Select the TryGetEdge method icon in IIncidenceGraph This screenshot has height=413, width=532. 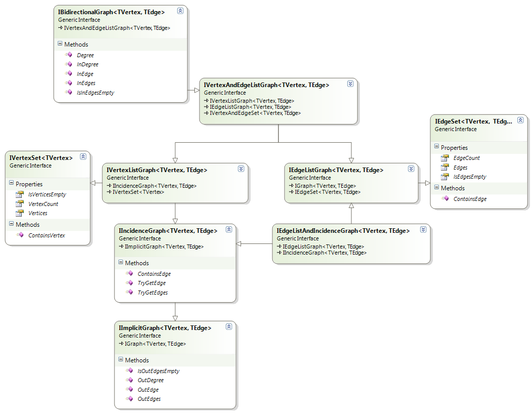coord(130,283)
